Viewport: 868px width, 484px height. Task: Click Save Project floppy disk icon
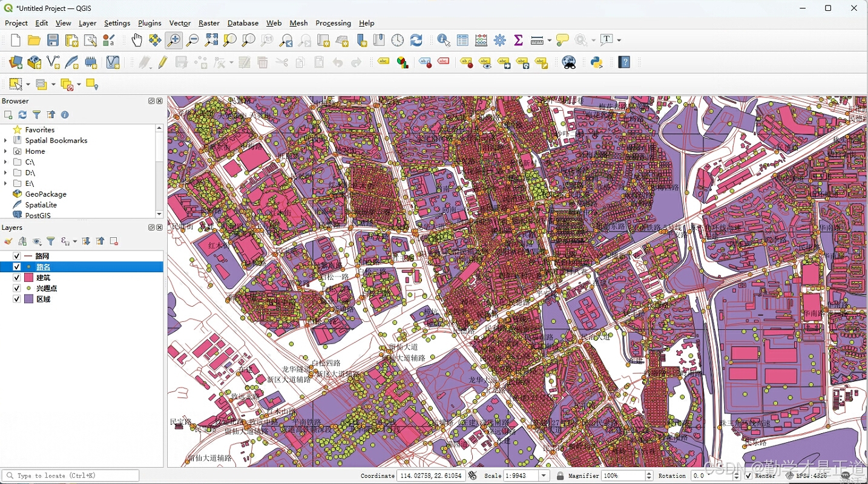click(x=53, y=41)
